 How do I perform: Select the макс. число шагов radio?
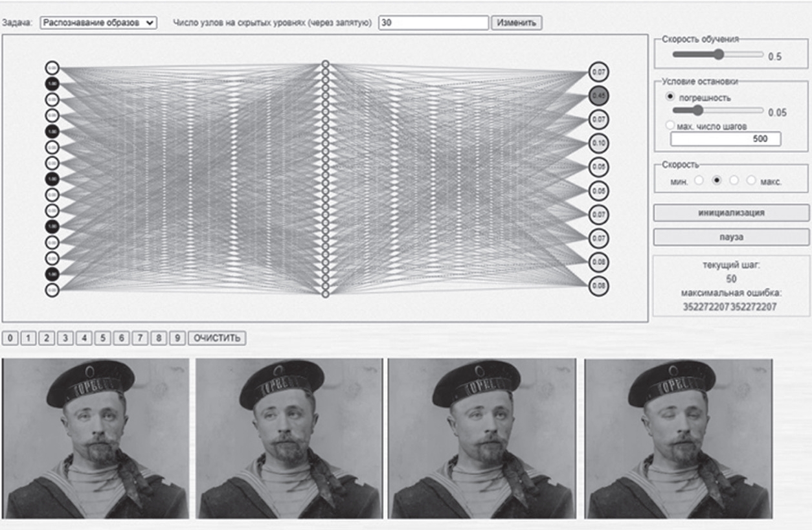[x=670, y=125]
